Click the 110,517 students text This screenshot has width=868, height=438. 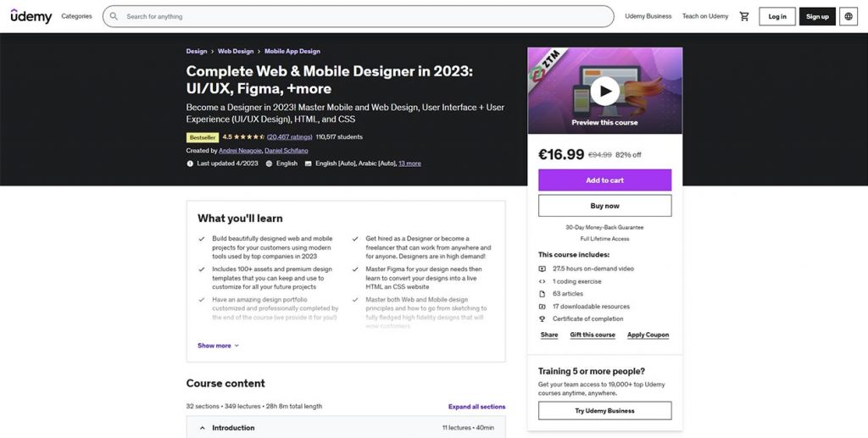coord(339,136)
